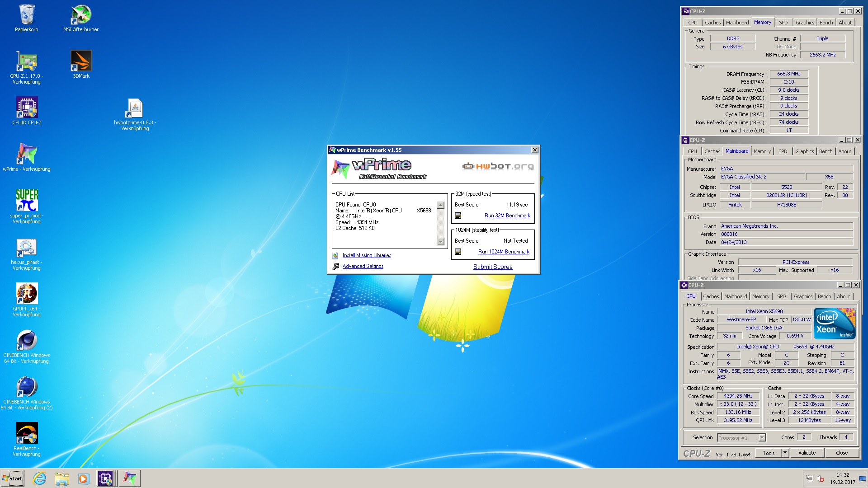Screen dimensions: 868x488
Task: Open Caches tab in top CPU-Z window
Action: click(712, 23)
